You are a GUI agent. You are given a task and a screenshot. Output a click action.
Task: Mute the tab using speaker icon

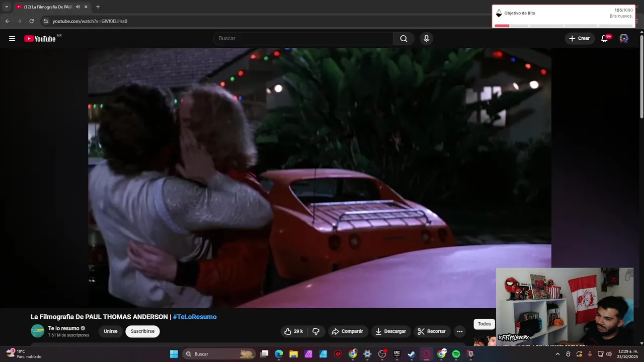77,7
